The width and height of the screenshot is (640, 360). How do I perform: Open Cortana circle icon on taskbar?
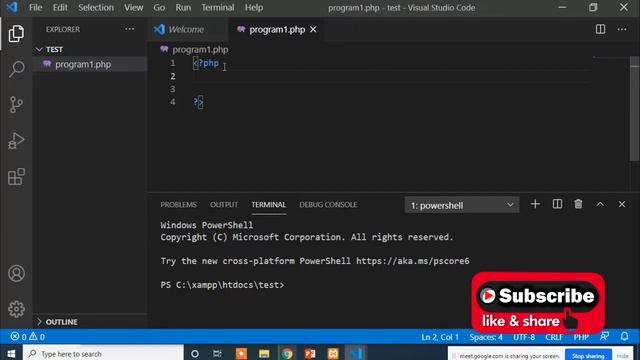[x=195, y=354]
